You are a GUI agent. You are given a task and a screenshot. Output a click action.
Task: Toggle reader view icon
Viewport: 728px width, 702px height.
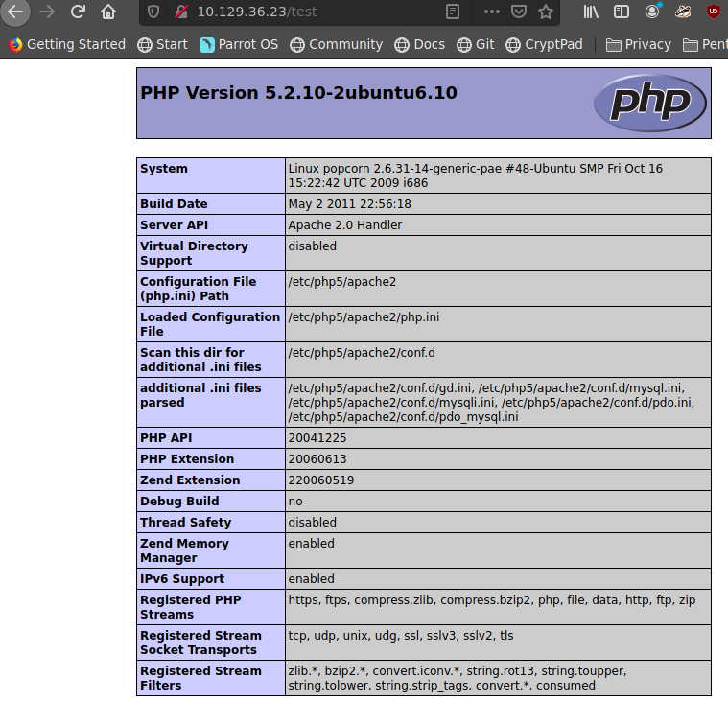tap(452, 12)
